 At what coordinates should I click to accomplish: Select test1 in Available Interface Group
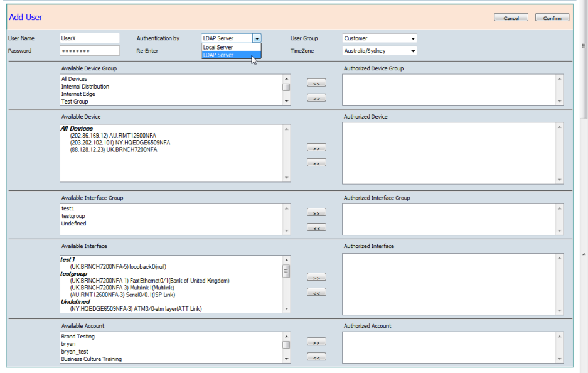click(x=68, y=208)
